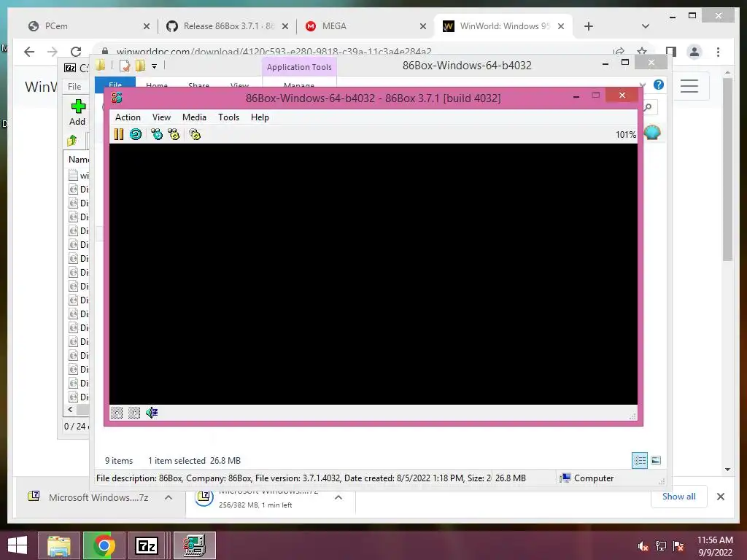Expand options for in-progress download
The width and height of the screenshot is (747, 560).
(x=338, y=497)
